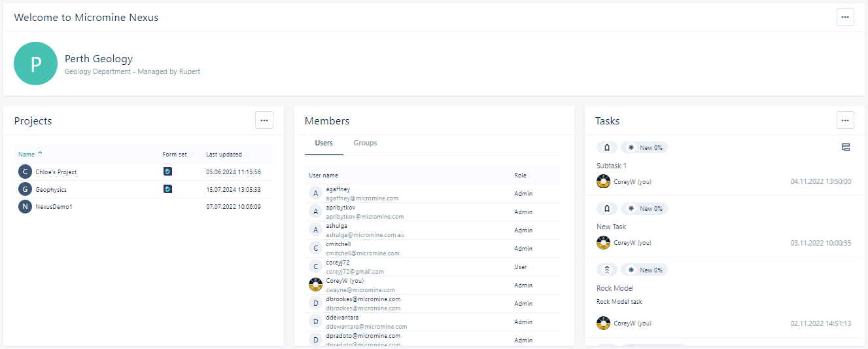The image size is (868, 349).
Task: Click the timestamp 02.11.2022 14:51:13
Action: pos(821,323)
